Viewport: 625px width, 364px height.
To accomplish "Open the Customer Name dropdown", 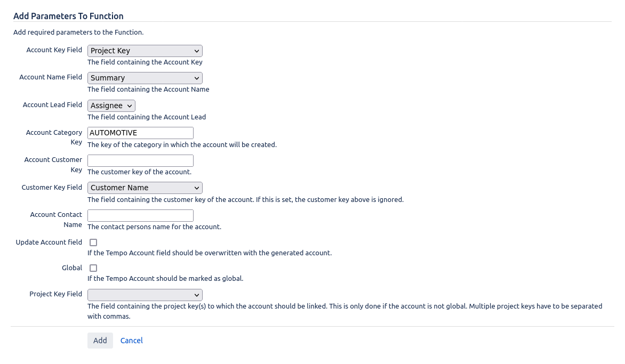I will [x=145, y=188].
